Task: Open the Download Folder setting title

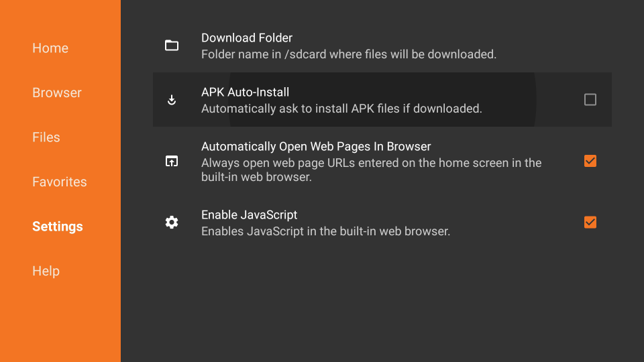Action: 247,38
